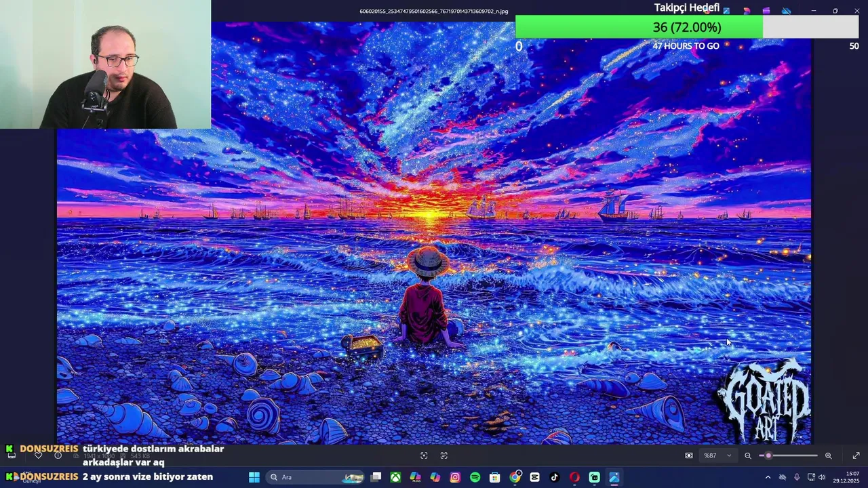Open the volume control in the system tray
Image resolution: width=868 pixels, height=488 pixels.
pos(821,477)
